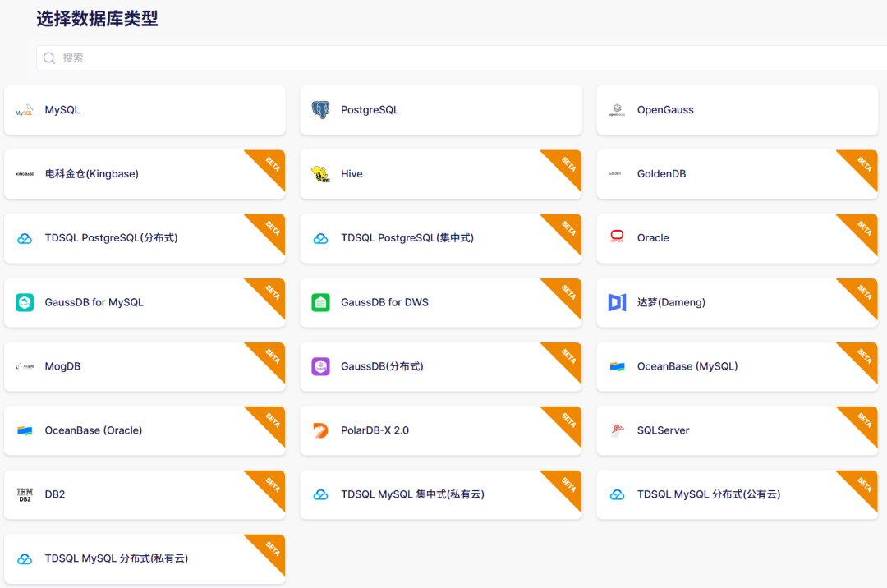Click the PostgreSQL elephant logo
Image resolution: width=887 pixels, height=588 pixels.
click(321, 110)
